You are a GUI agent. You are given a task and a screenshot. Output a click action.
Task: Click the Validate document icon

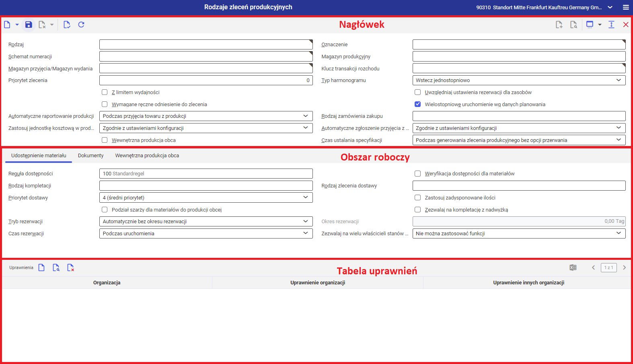coord(67,25)
